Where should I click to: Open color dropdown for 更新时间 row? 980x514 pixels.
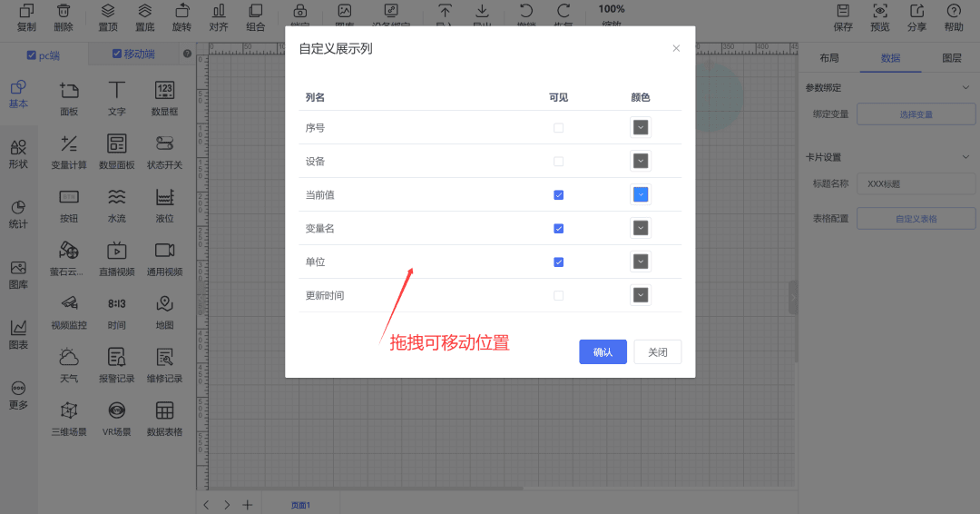tap(641, 295)
